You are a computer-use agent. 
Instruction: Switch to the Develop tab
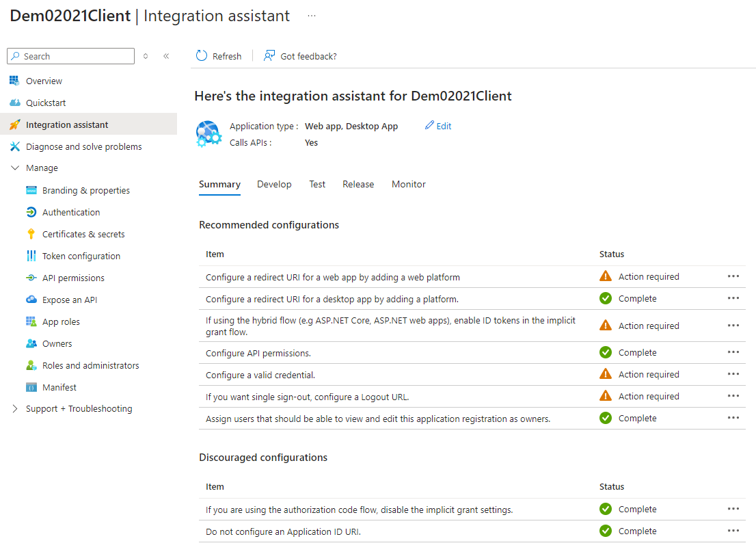tap(274, 185)
